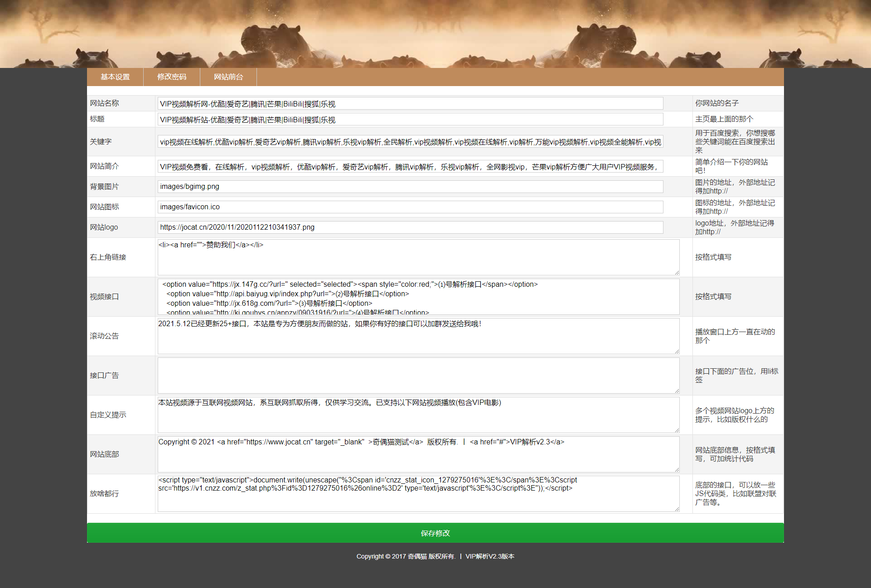Click the 标题 row label
This screenshot has height=588, width=871.
coord(97,119)
